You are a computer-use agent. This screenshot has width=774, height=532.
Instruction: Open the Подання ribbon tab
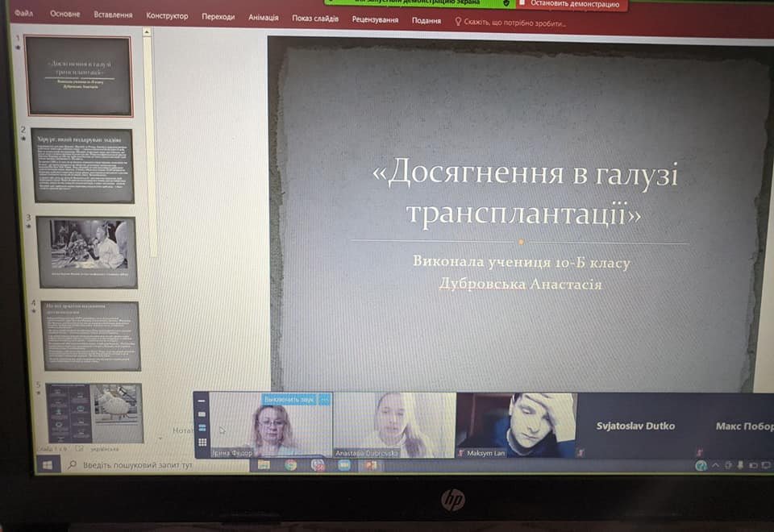click(426, 21)
